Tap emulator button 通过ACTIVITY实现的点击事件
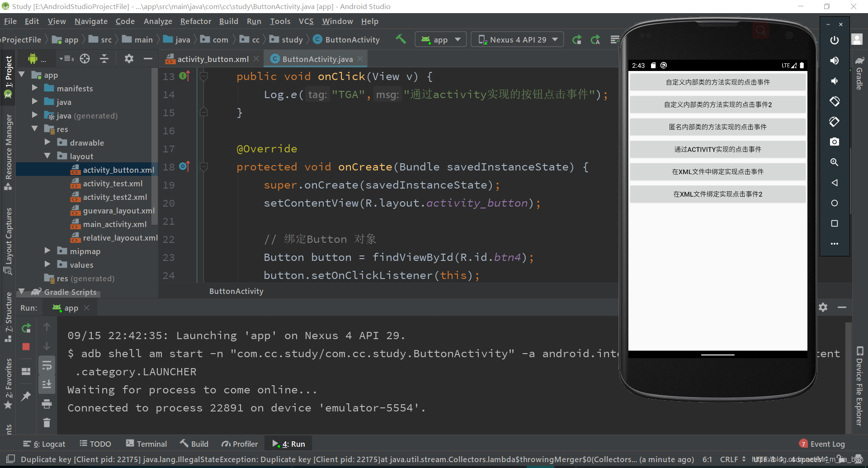Image resolution: width=868 pixels, height=468 pixels. point(718,149)
